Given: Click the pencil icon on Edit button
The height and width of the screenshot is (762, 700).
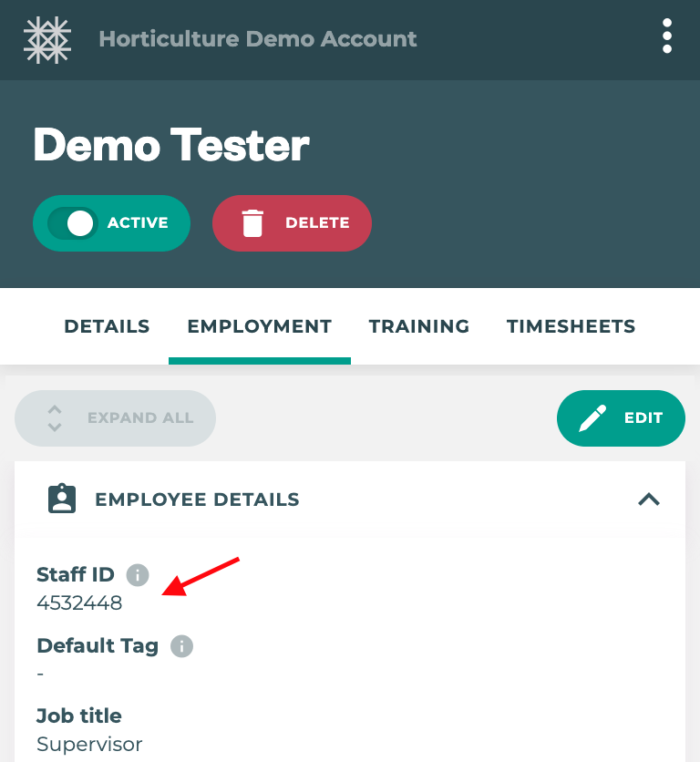Looking at the screenshot, I should point(592,418).
